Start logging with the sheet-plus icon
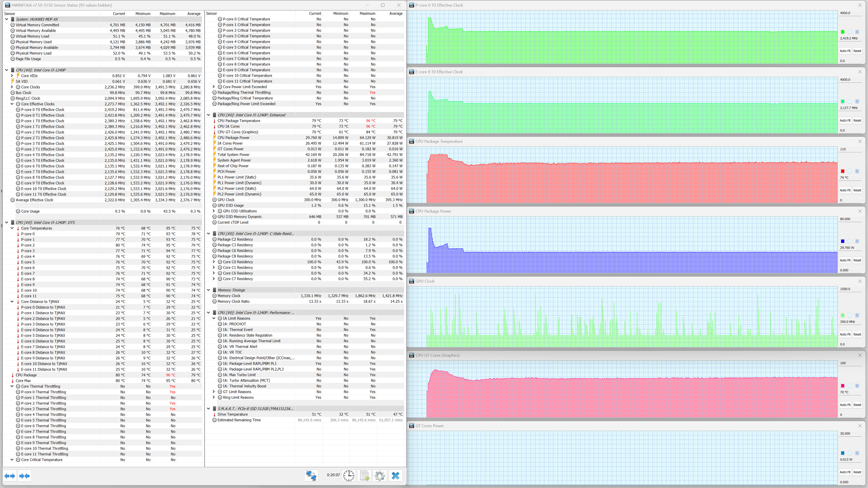The height and width of the screenshot is (488, 868). pos(364,476)
